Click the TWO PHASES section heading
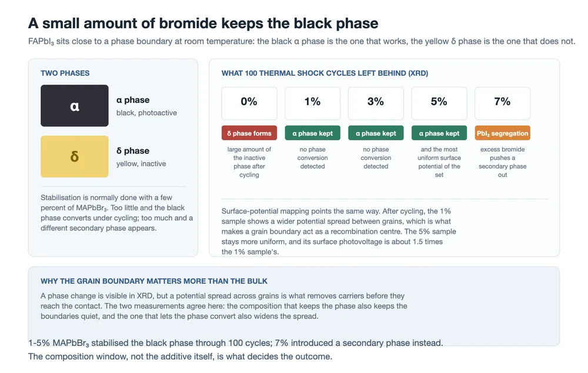 (65, 73)
